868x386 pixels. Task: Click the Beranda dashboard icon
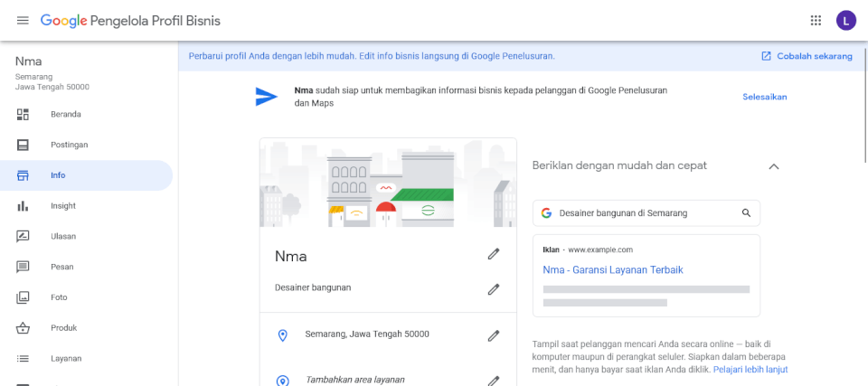coord(23,115)
